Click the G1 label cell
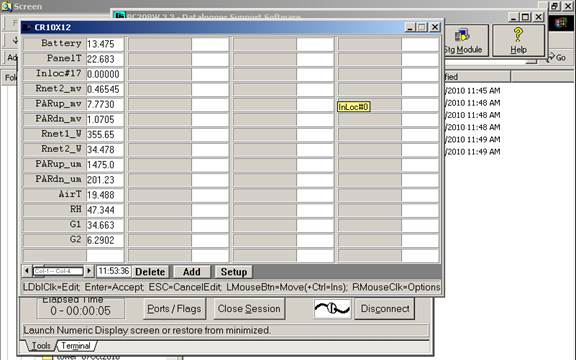This screenshot has width=576, height=360. click(x=55, y=225)
